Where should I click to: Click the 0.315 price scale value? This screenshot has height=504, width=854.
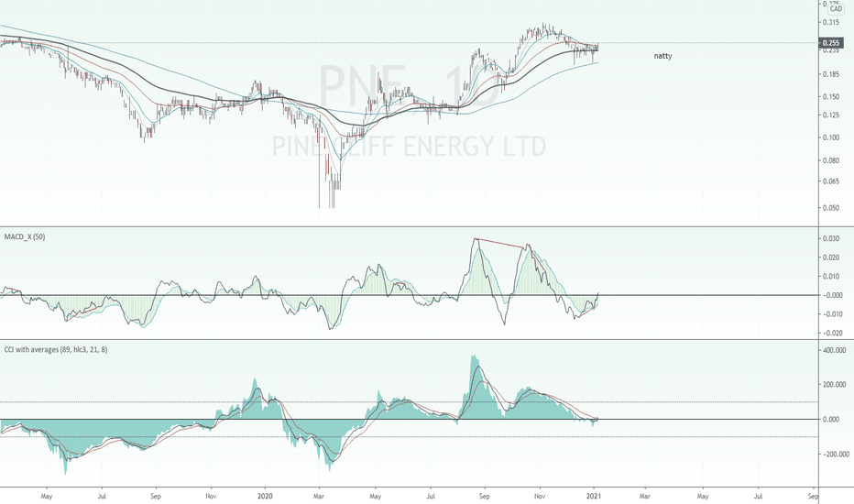tap(831, 22)
